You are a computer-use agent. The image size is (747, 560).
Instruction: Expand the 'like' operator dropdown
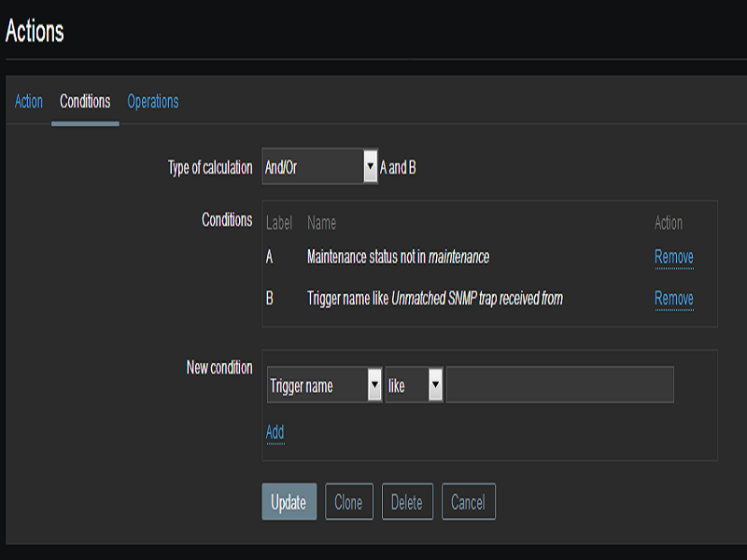(414, 385)
